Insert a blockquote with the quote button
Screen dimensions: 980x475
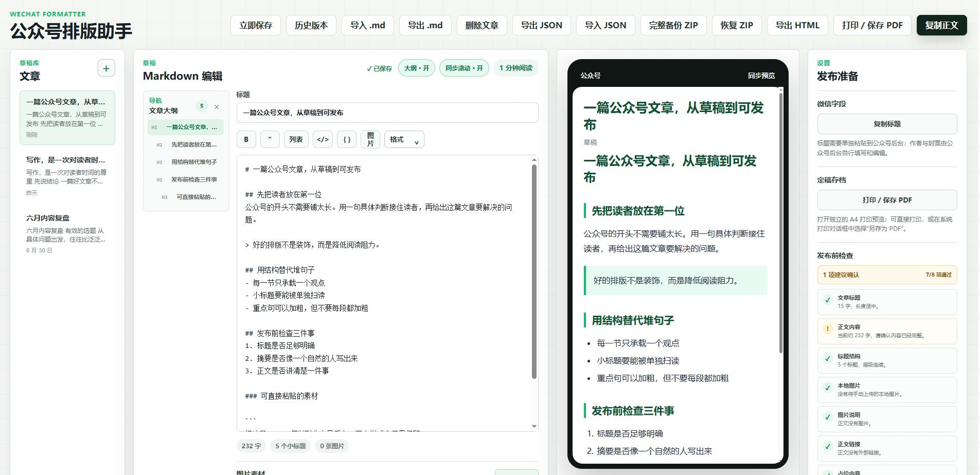click(x=270, y=139)
